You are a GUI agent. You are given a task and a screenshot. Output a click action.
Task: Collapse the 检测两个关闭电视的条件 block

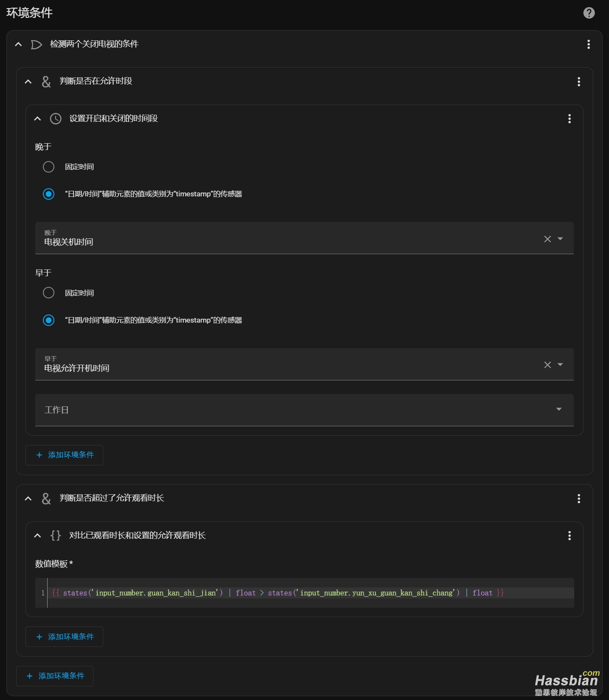[18, 44]
